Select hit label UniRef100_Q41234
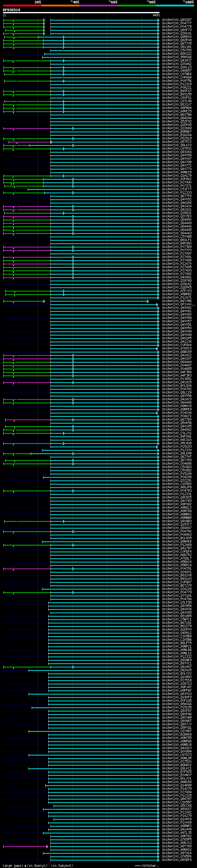The height and width of the screenshot is (868, 197). (177, 342)
